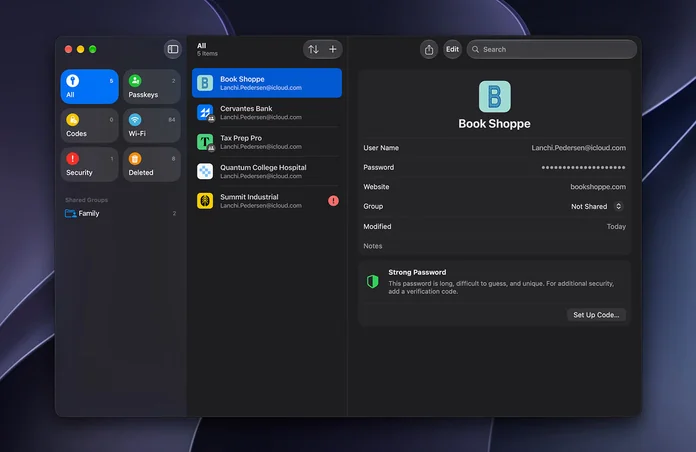Click the Tax Prep Pro T icon
The height and width of the screenshot is (452, 696).
(205, 142)
